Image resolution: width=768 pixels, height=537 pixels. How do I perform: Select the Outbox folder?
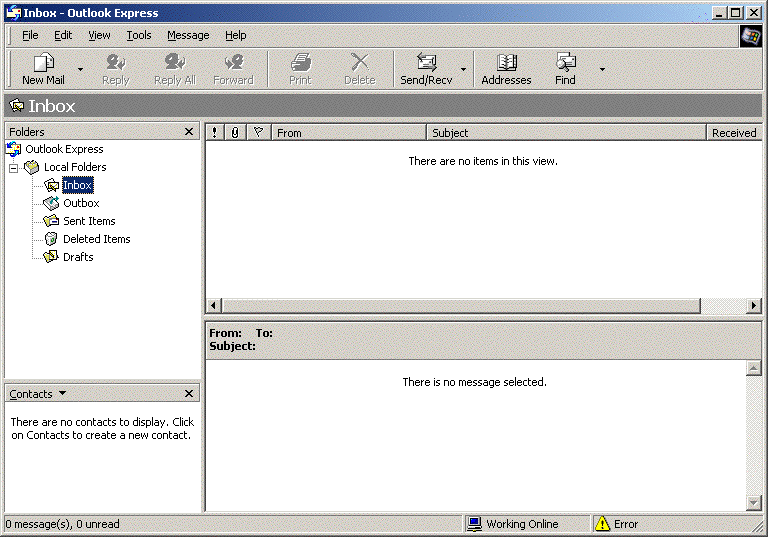pyautogui.click(x=81, y=203)
